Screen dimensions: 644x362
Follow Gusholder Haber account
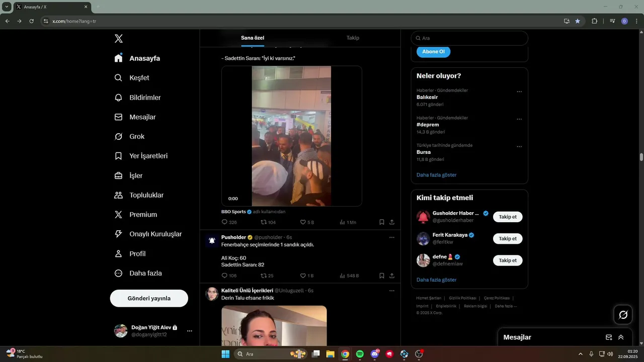pos(508,217)
